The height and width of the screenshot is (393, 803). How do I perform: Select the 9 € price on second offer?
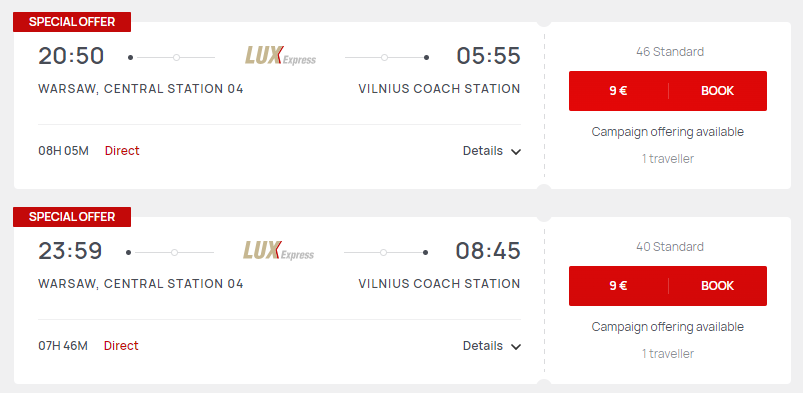coord(619,286)
